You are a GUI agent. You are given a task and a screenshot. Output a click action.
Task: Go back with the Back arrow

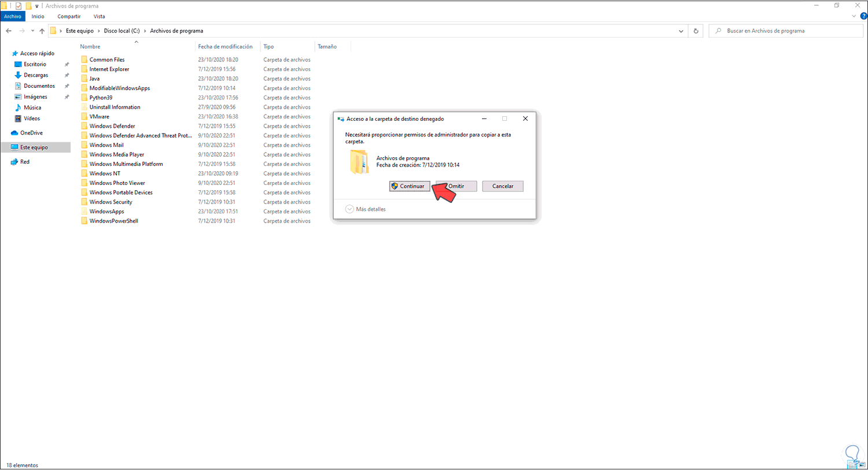9,31
